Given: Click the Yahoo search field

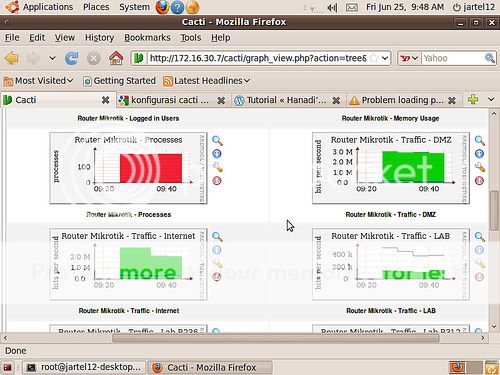Looking at the screenshot, I should (452, 58).
